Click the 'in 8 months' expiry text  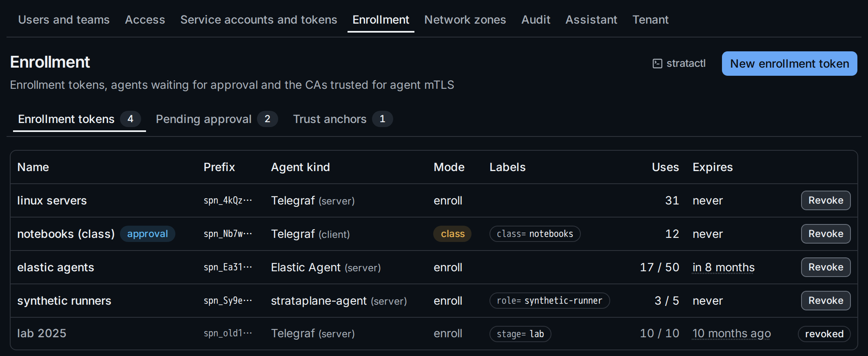(724, 267)
